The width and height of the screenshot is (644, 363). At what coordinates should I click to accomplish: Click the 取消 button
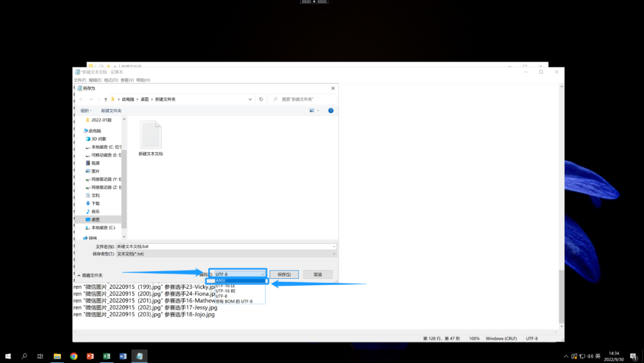point(318,274)
